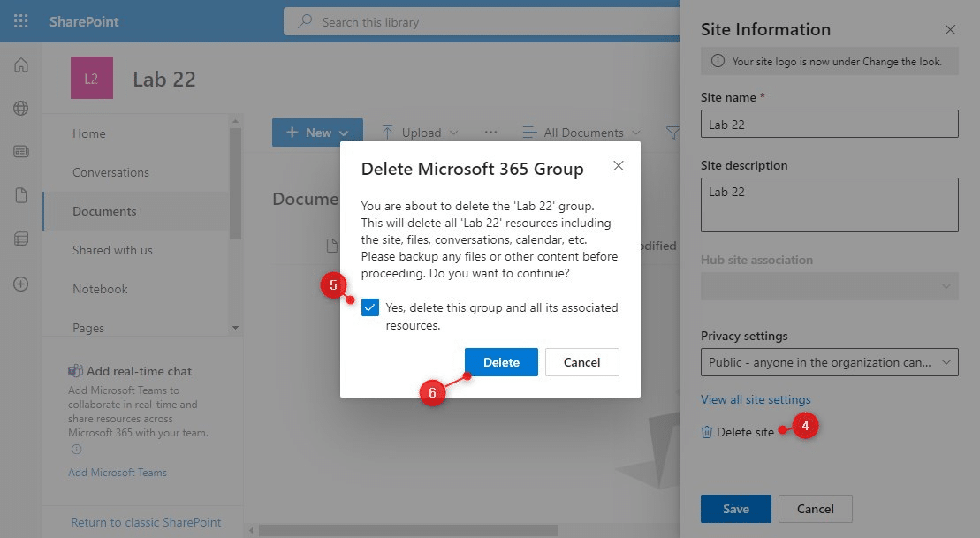980x538 pixels.
Task: Expand the New button dropdown
Action: tap(344, 133)
